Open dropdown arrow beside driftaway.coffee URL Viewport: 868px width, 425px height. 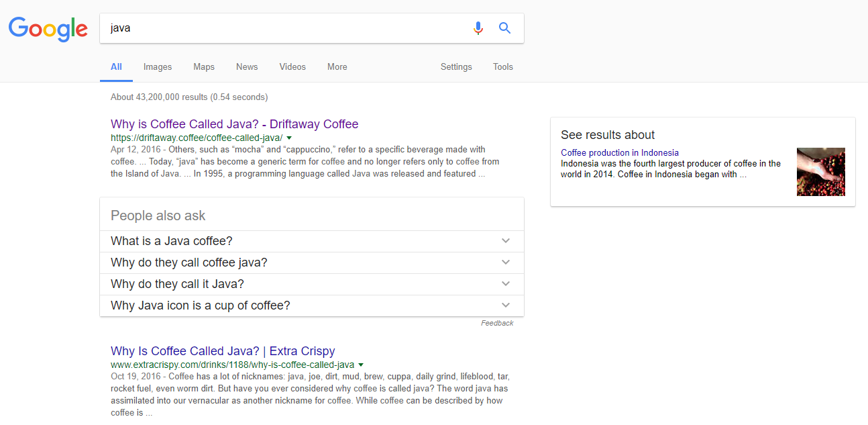(289, 138)
